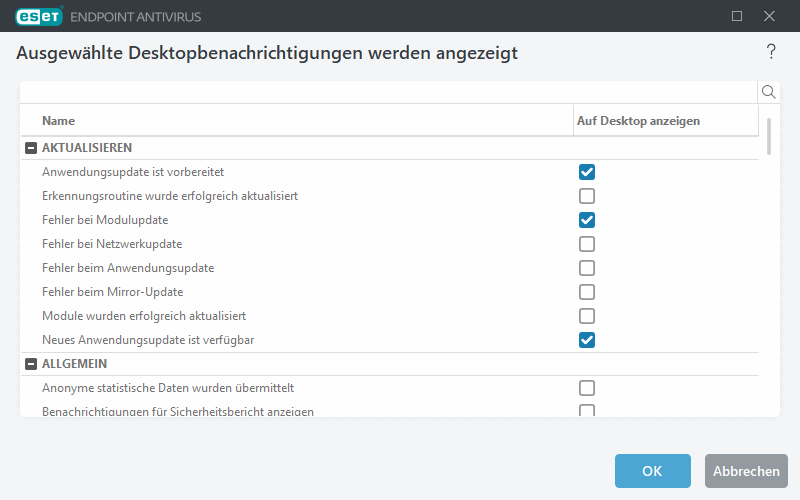Click the ESET logo in title bar

pyautogui.click(x=39, y=16)
